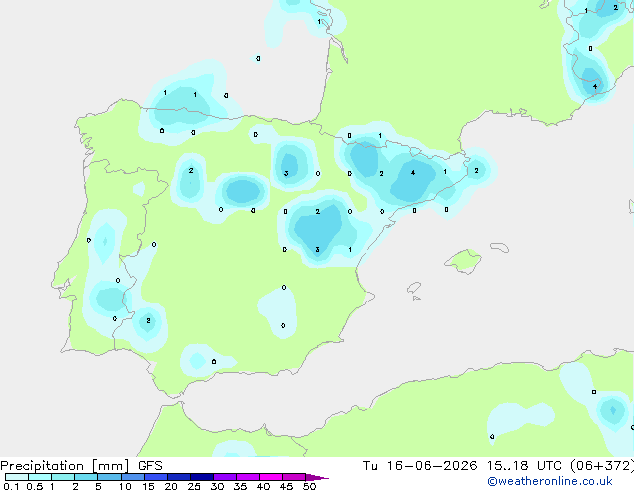Screen dimensions: 634x490
Task: Click legend label "20"
Action: coord(171,486)
